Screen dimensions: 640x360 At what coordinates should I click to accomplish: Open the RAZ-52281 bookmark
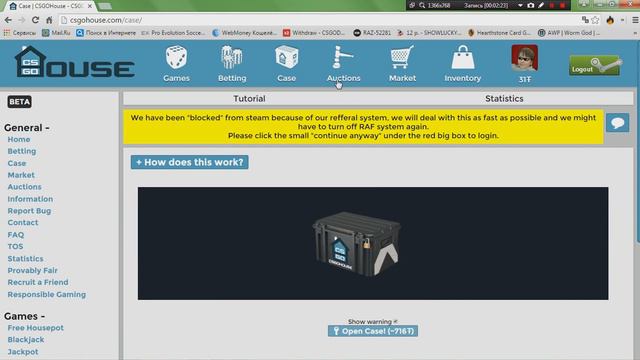372,33
